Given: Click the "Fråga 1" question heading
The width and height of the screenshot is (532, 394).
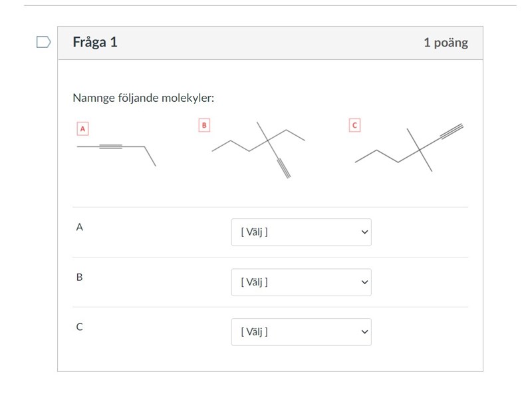Looking at the screenshot, I should tap(95, 43).
